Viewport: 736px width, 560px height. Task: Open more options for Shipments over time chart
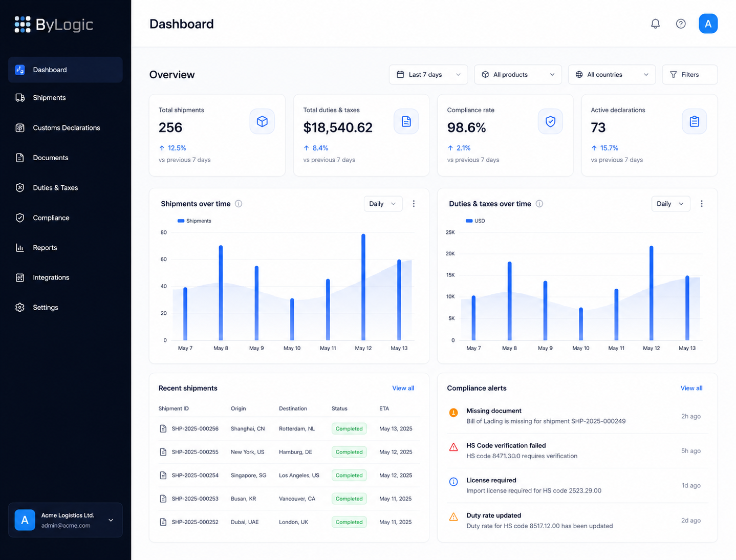pyautogui.click(x=414, y=204)
